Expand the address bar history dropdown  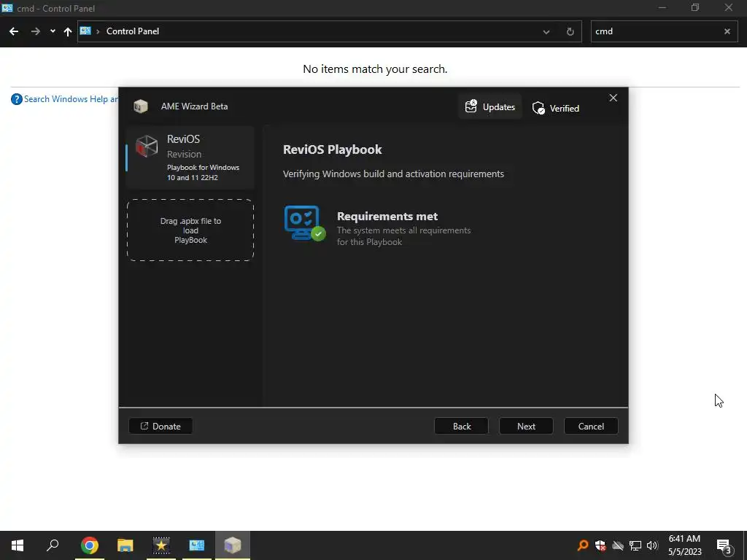click(x=546, y=32)
